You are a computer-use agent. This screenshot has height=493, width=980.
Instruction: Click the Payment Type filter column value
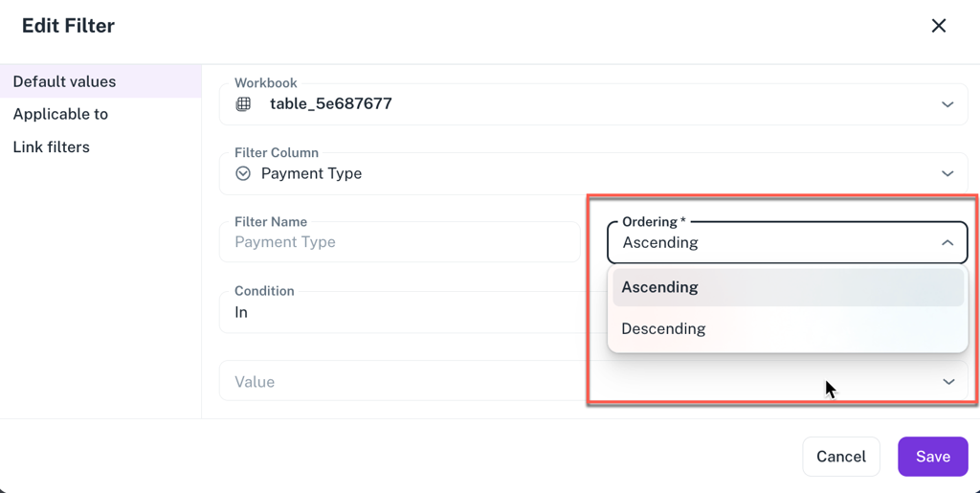tap(311, 173)
